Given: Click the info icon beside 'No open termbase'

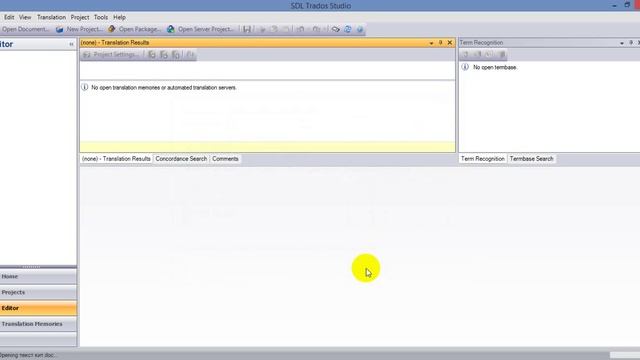Looking at the screenshot, I should [465, 67].
